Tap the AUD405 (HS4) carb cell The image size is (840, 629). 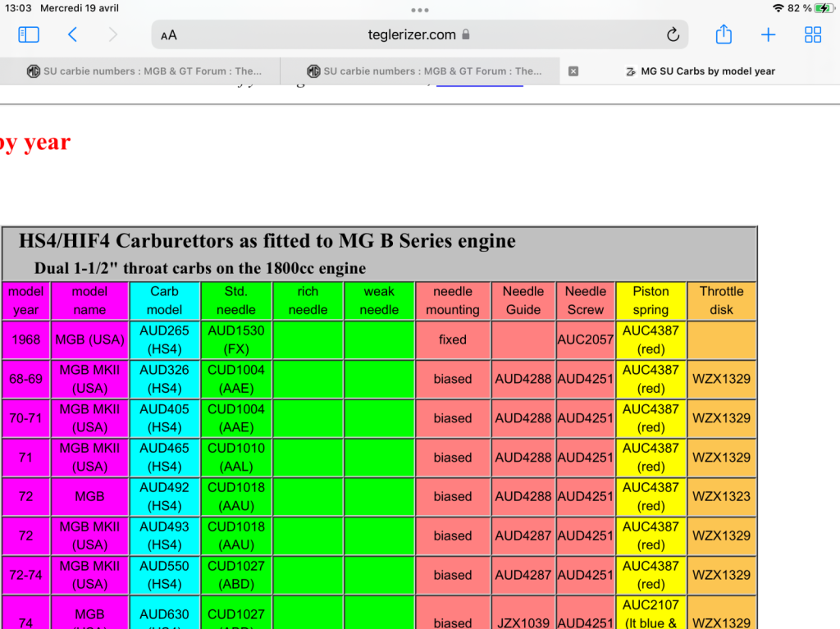pyautogui.click(x=164, y=418)
